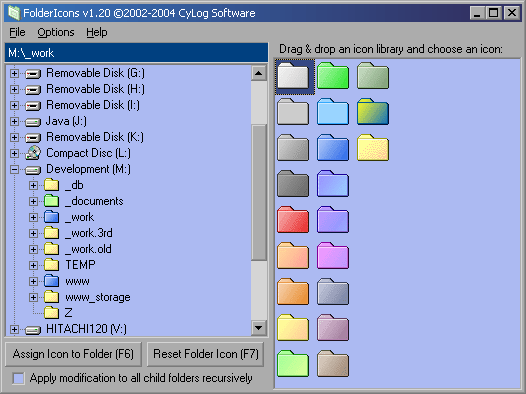Select the speckled yellow folder icon
Image resolution: width=526 pixels, height=394 pixels.
pyautogui.click(x=373, y=148)
